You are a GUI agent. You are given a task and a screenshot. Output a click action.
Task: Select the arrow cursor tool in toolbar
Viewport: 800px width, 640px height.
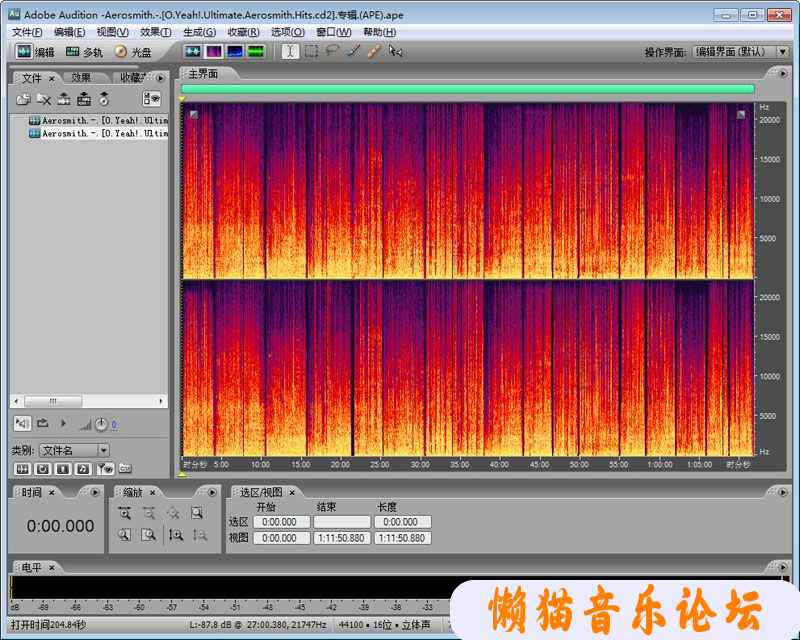(395, 52)
